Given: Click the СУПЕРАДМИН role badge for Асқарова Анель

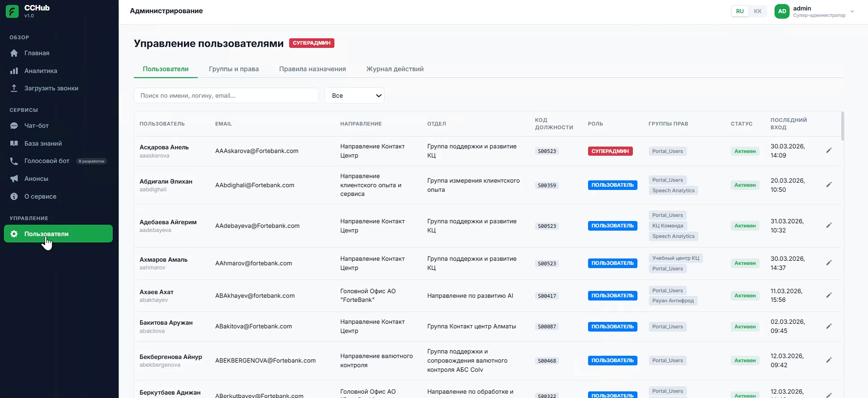Looking at the screenshot, I should (610, 151).
